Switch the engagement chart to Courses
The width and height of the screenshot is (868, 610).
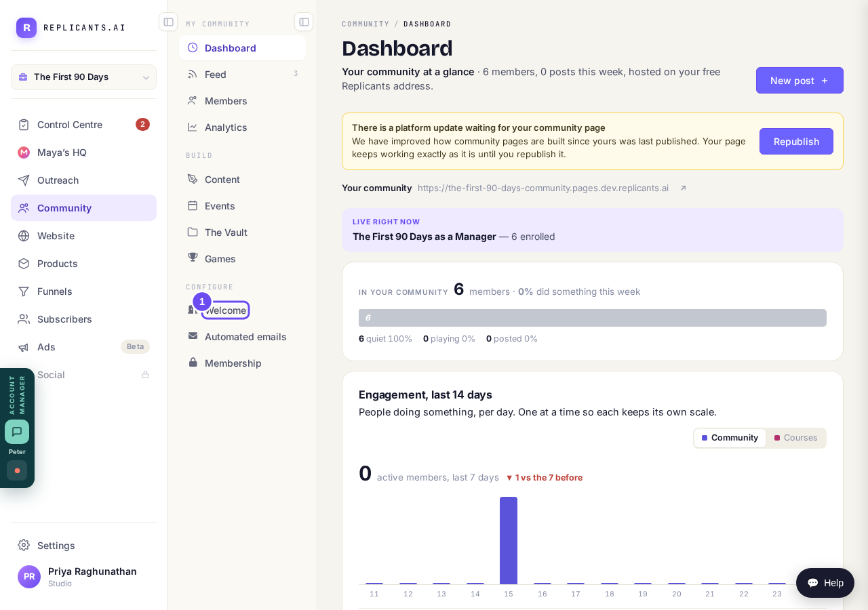[796, 438]
